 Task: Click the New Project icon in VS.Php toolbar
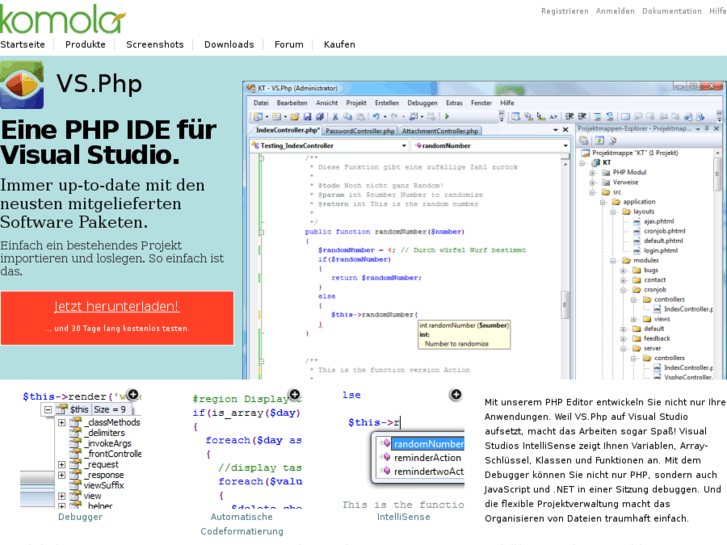point(258,117)
